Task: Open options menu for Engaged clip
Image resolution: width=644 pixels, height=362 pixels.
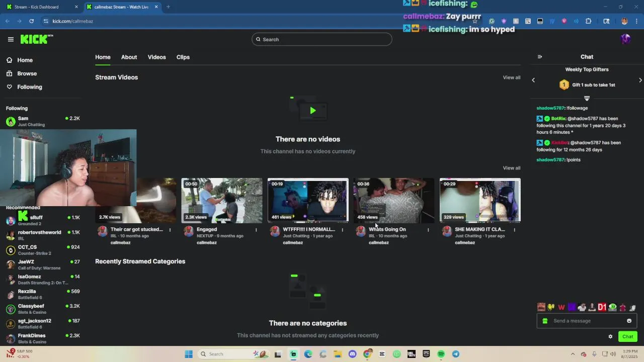Action: pyautogui.click(x=256, y=230)
